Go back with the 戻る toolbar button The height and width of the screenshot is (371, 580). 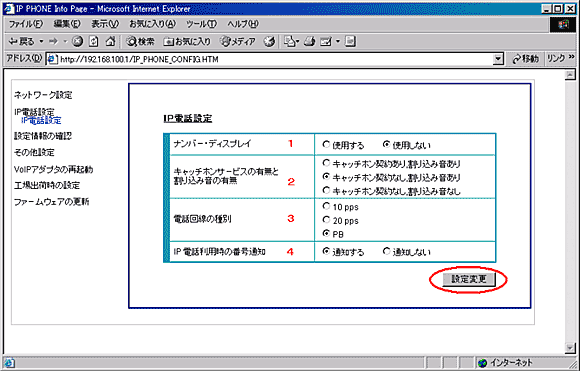coord(21,41)
